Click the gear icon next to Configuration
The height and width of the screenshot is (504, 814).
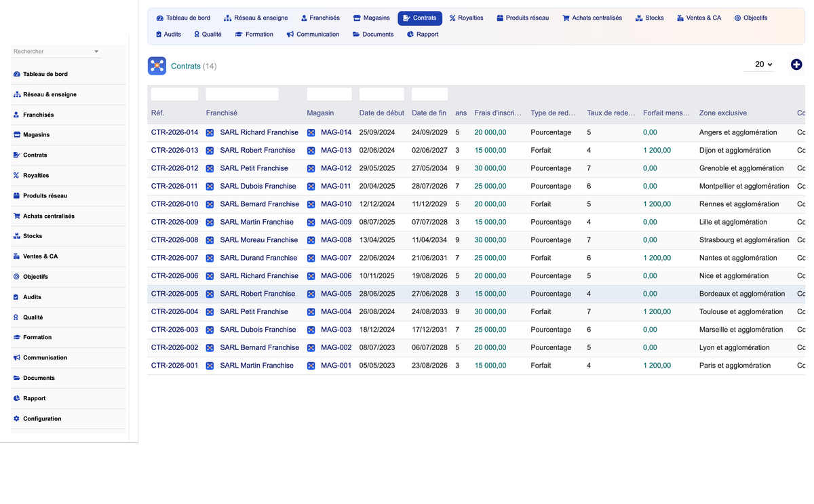(x=16, y=419)
